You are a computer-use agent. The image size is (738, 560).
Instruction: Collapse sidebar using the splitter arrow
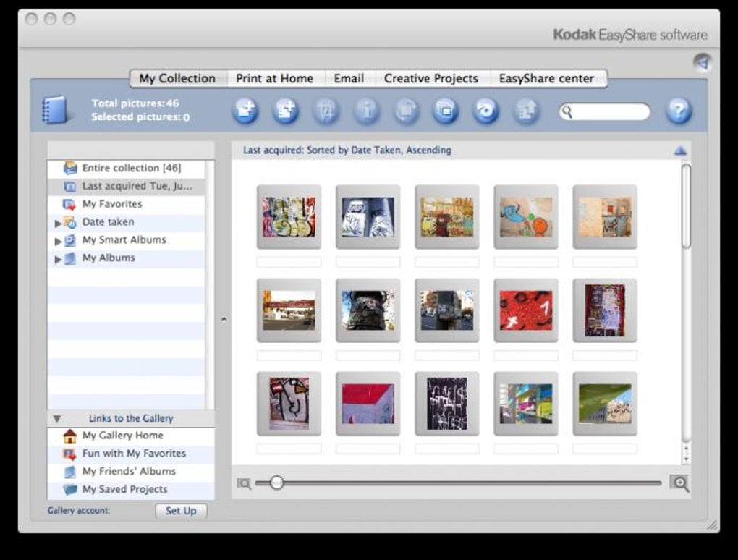[224, 320]
